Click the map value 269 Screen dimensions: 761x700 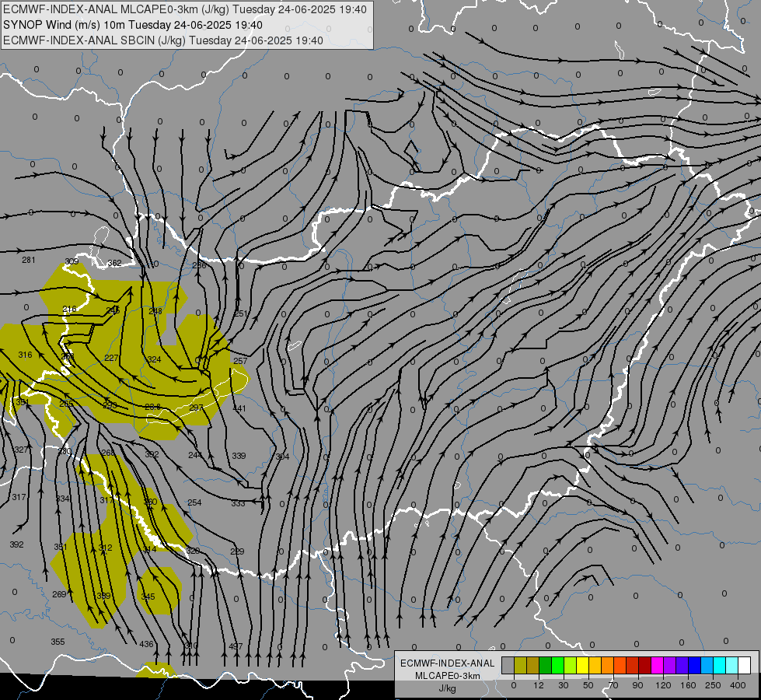[x=59, y=594]
